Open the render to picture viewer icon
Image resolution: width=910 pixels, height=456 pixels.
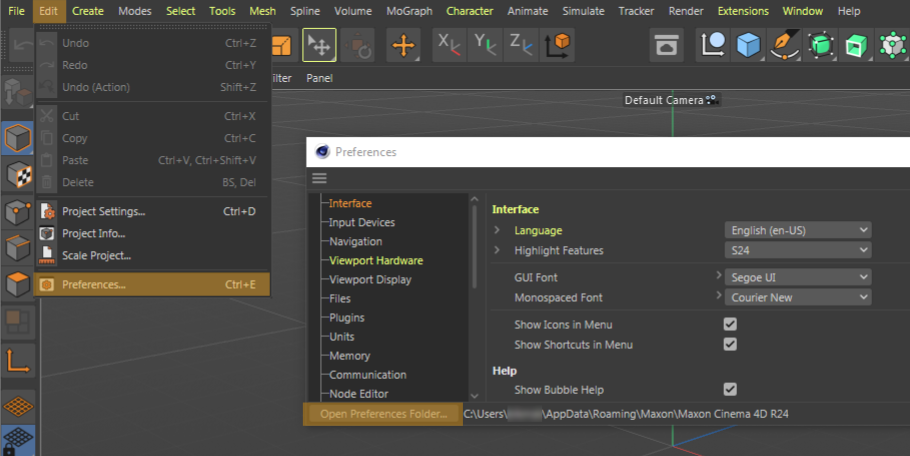coord(666,45)
